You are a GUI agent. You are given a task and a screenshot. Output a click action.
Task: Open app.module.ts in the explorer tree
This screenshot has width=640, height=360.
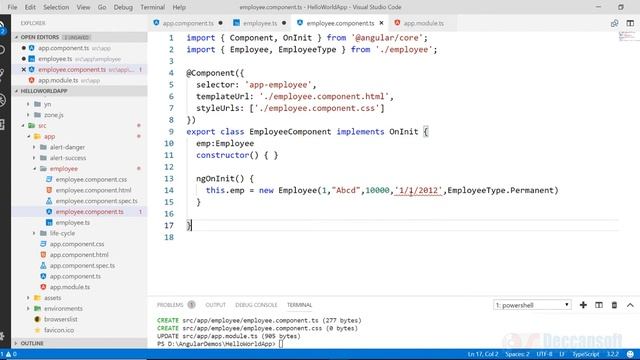pos(70,287)
